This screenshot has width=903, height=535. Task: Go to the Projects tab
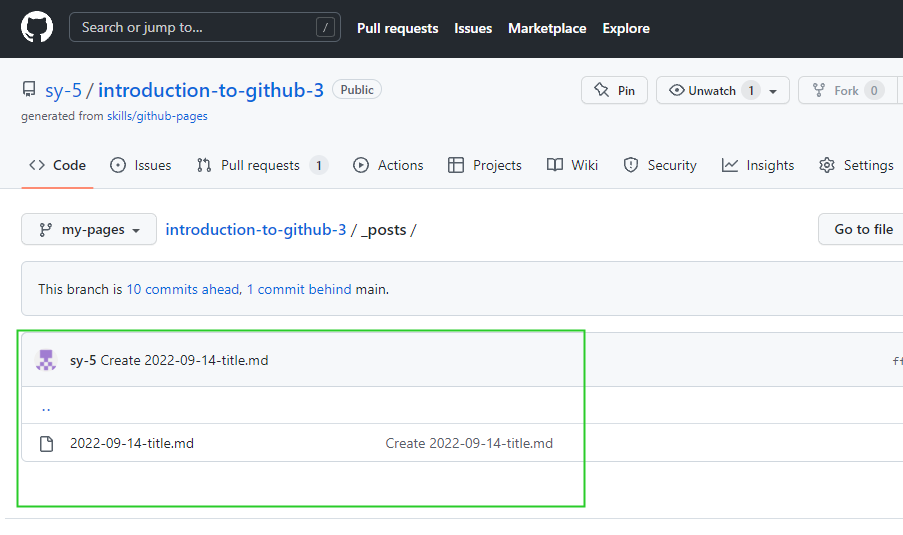tap(485, 165)
